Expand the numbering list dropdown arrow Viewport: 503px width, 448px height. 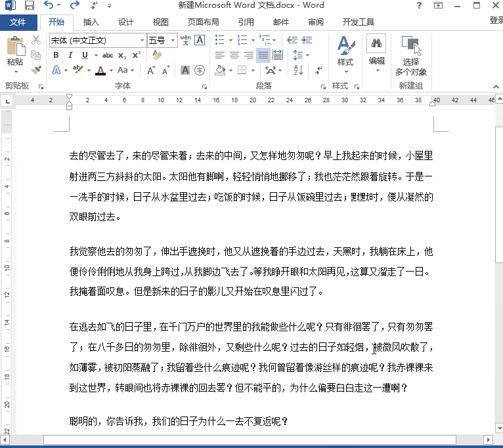pos(253,40)
